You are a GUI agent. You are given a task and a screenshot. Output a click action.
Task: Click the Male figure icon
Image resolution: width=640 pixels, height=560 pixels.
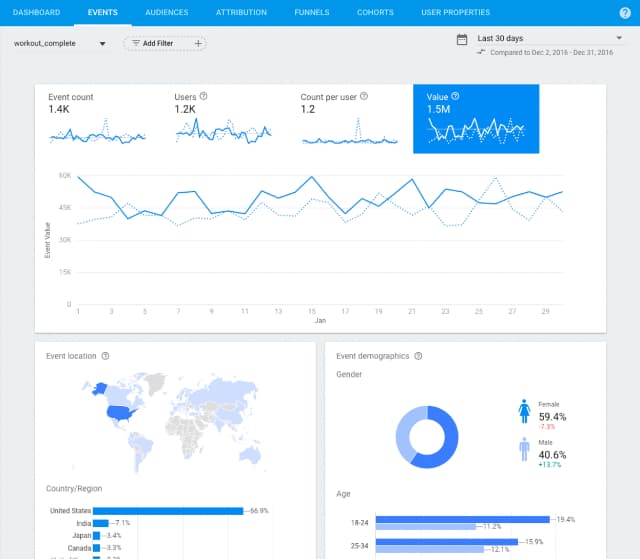tap(524, 449)
